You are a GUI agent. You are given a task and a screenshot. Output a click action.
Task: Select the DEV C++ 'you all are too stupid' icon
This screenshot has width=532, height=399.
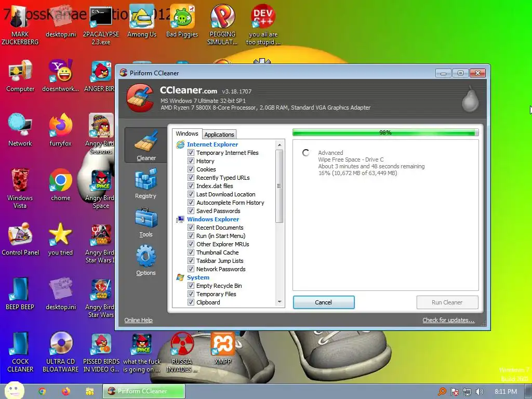tap(263, 25)
